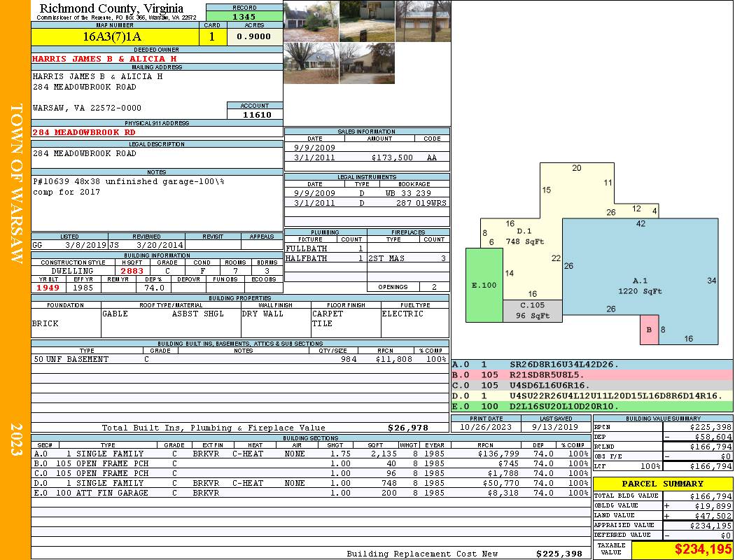Image resolution: width=735 pixels, height=560 pixels.
Task: Click the first house photo thumbnail
Action: (311, 21)
